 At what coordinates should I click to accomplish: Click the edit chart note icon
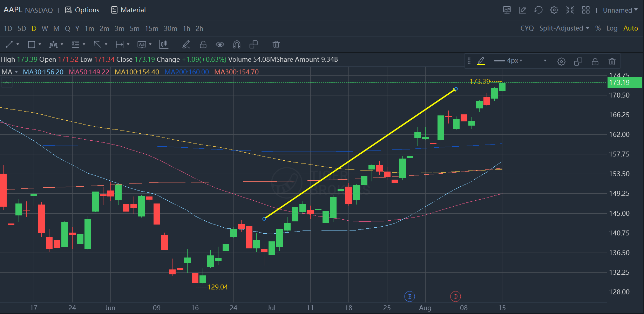click(522, 10)
